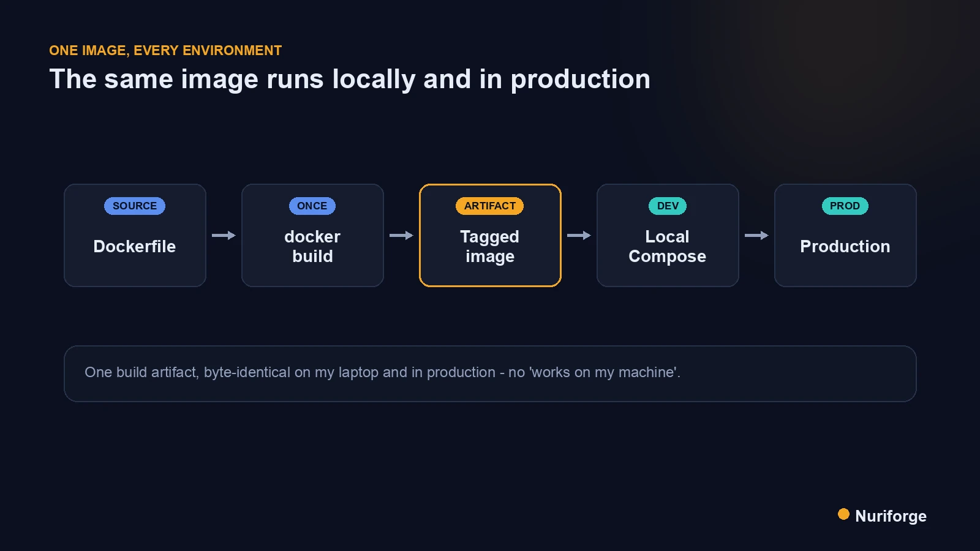Click the Nuriforge brand name

[891, 516]
